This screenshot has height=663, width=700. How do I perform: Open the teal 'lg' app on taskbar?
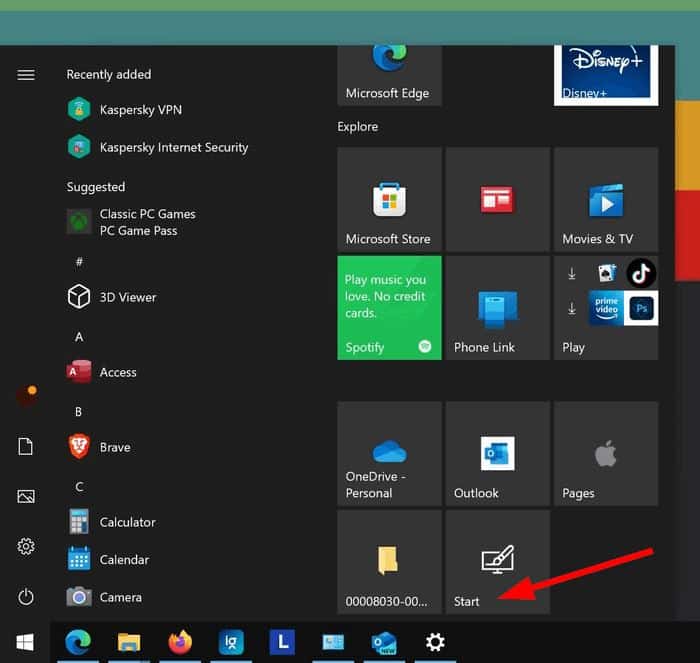[231, 642]
